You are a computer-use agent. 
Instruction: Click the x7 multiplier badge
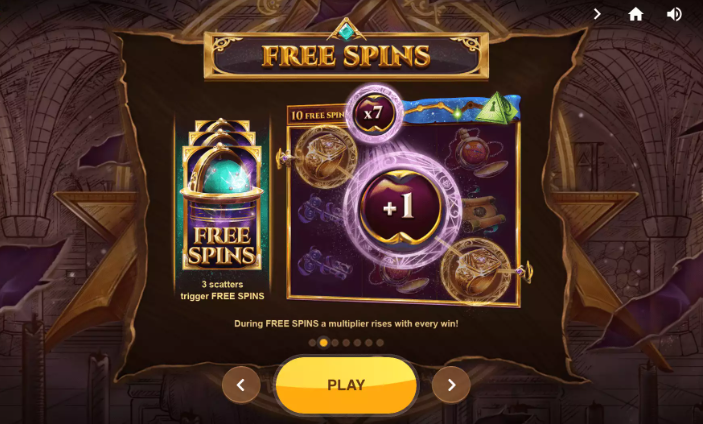click(x=373, y=113)
